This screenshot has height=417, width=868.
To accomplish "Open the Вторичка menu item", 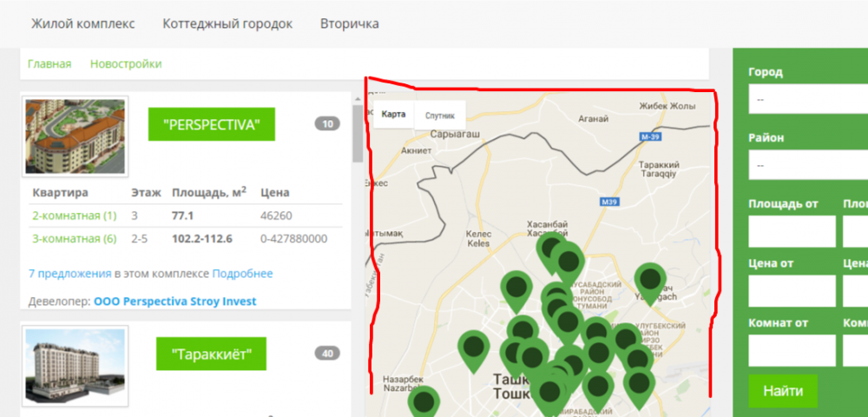I will pyautogui.click(x=349, y=24).
